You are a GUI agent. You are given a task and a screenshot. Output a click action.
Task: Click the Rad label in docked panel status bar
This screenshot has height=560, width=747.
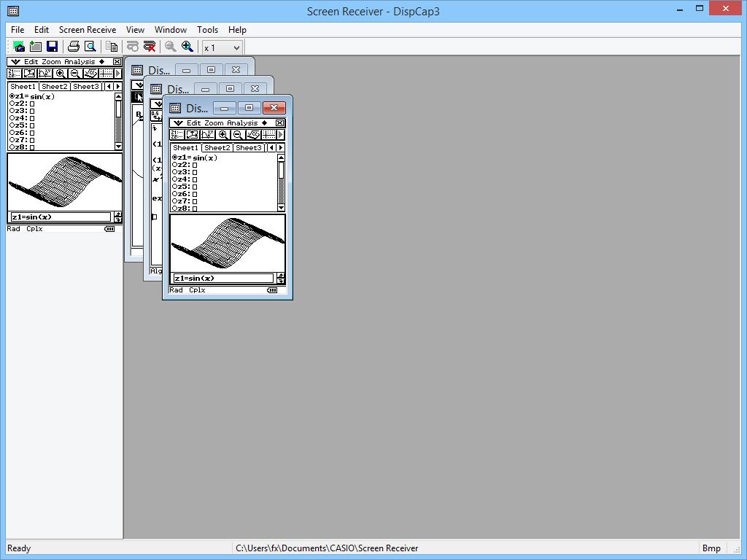click(x=13, y=228)
